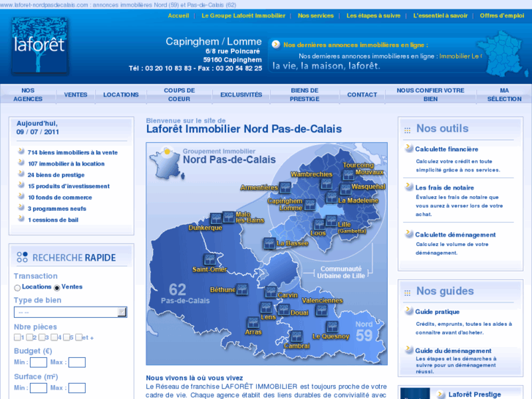This screenshot has width=532, height=399.
Task: Click the Lille Gambetta agency icon
Action: [x=331, y=220]
